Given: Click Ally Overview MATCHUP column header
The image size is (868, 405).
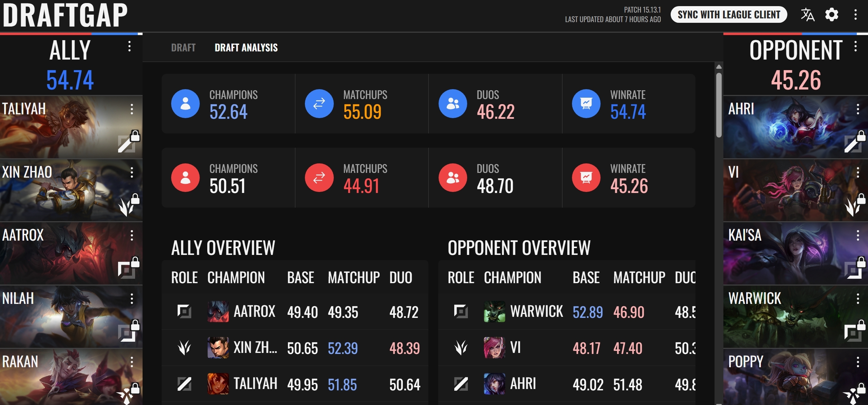Looking at the screenshot, I should [354, 277].
